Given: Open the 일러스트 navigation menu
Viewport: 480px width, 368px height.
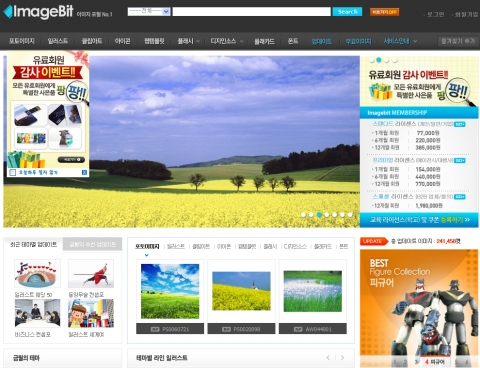Looking at the screenshot, I should pyautogui.click(x=58, y=41).
